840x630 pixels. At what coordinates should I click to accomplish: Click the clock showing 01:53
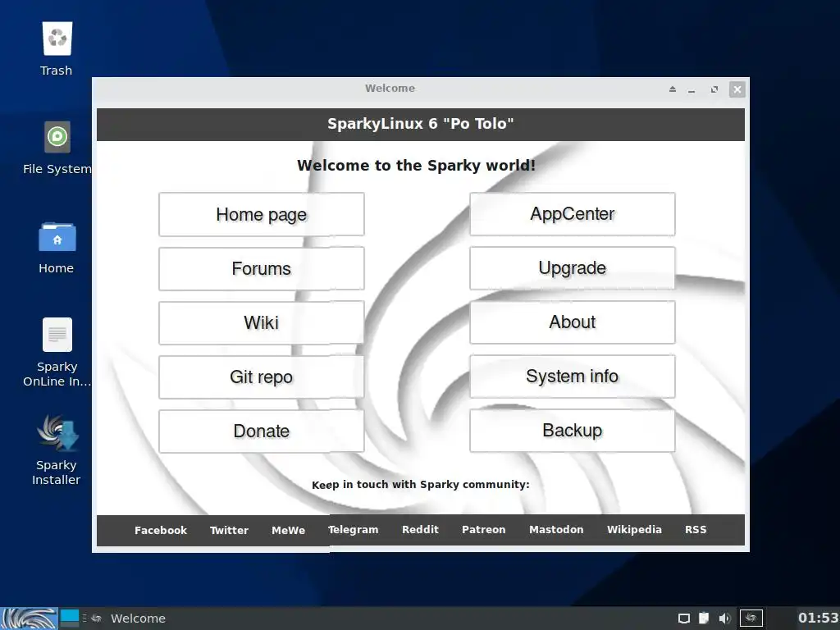pyautogui.click(x=819, y=619)
